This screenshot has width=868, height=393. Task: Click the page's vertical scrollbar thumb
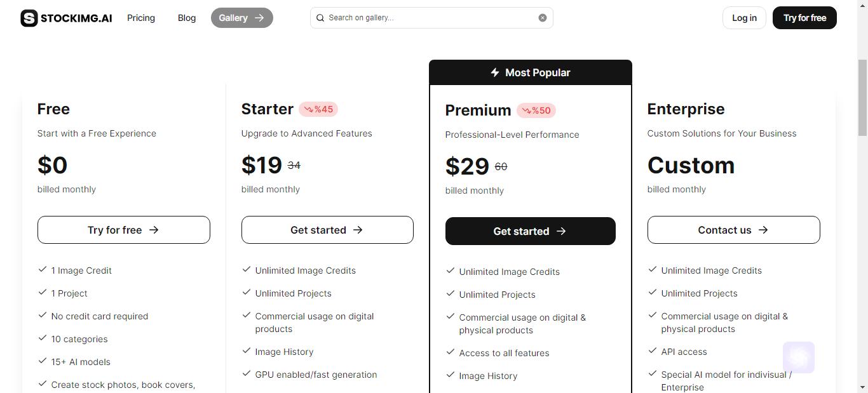pyautogui.click(x=862, y=98)
